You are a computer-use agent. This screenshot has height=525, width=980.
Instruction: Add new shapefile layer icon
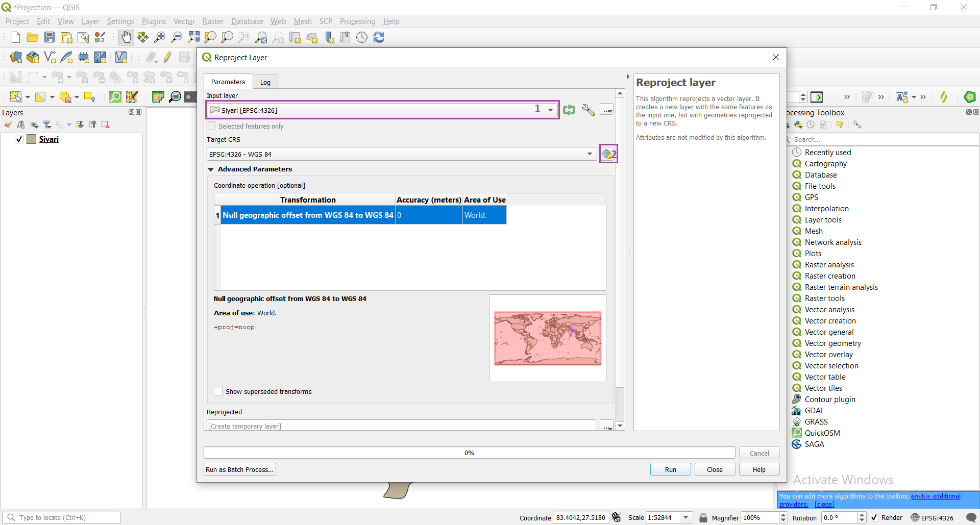tap(50, 57)
